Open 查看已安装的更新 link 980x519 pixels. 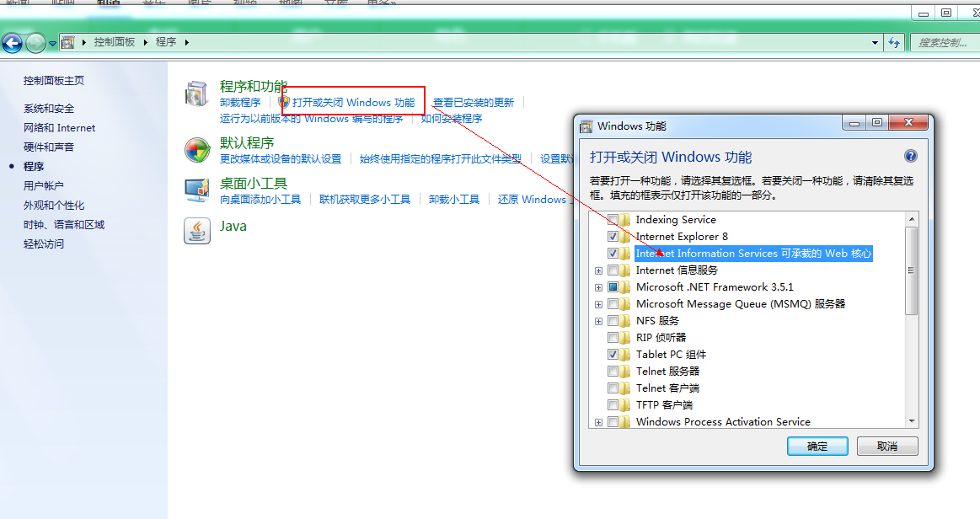[474, 103]
